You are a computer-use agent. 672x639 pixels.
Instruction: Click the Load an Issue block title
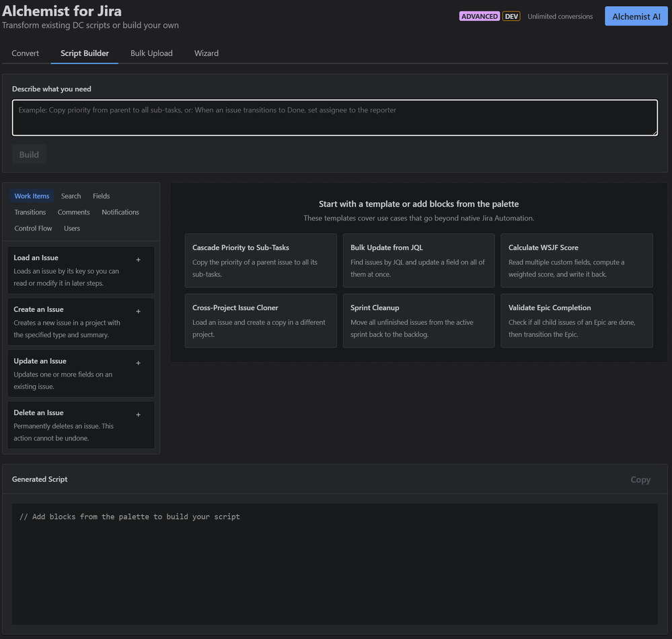click(x=36, y=258)
